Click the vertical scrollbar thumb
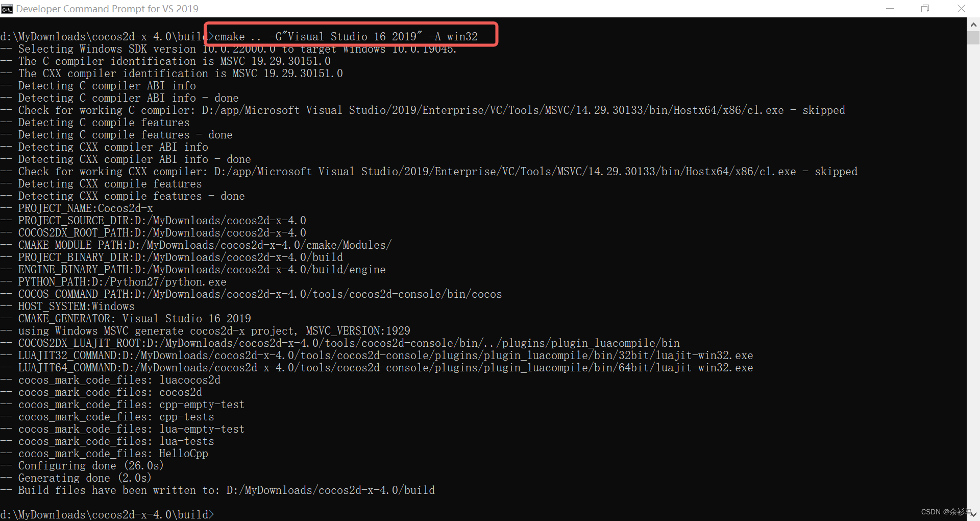The width and height of the screenshot is (980, 521). tap(973, 38)
